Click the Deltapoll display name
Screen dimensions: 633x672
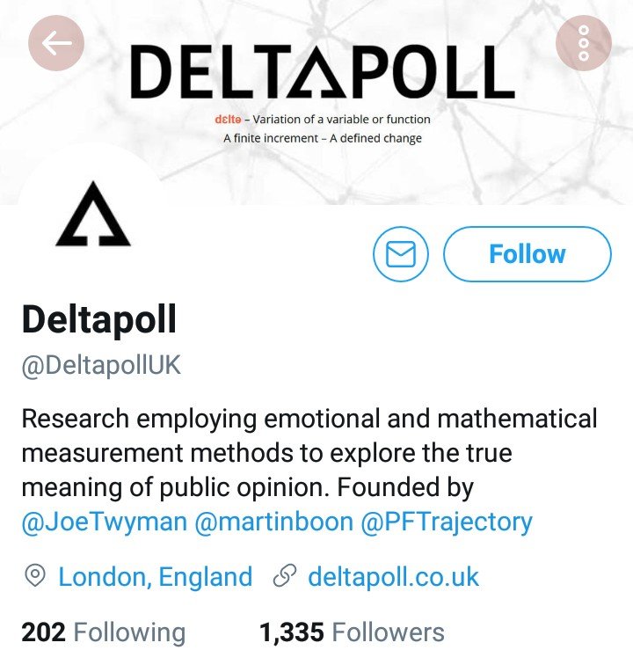coord(99,320)
